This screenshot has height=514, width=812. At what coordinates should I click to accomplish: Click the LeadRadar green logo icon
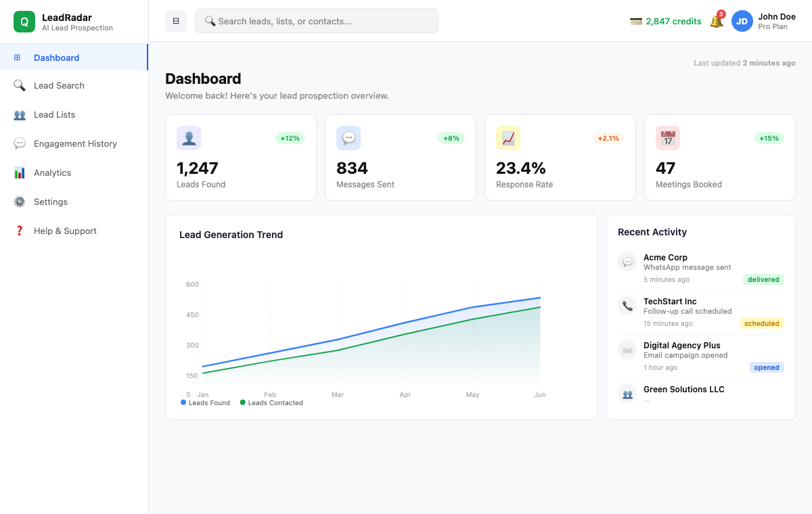(24, 22)
